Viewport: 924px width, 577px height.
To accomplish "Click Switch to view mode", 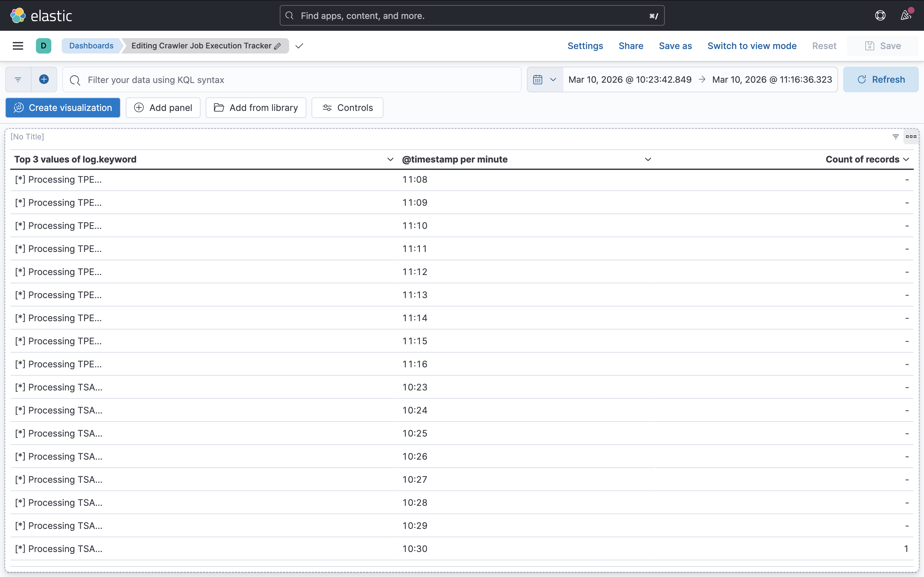I will click(x=751, y=46).
